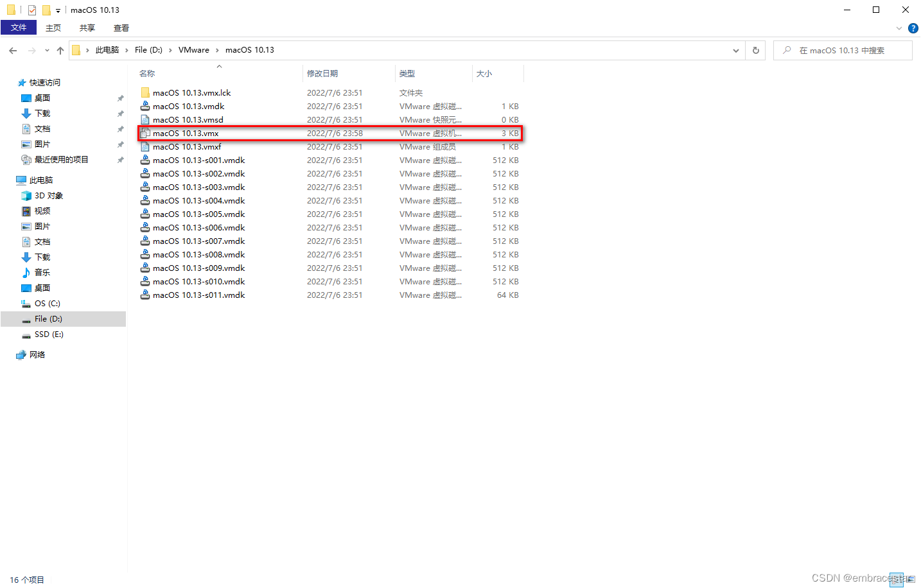Click the forward navigation arrow
The image size is (921, 588).
pos(32,50)
